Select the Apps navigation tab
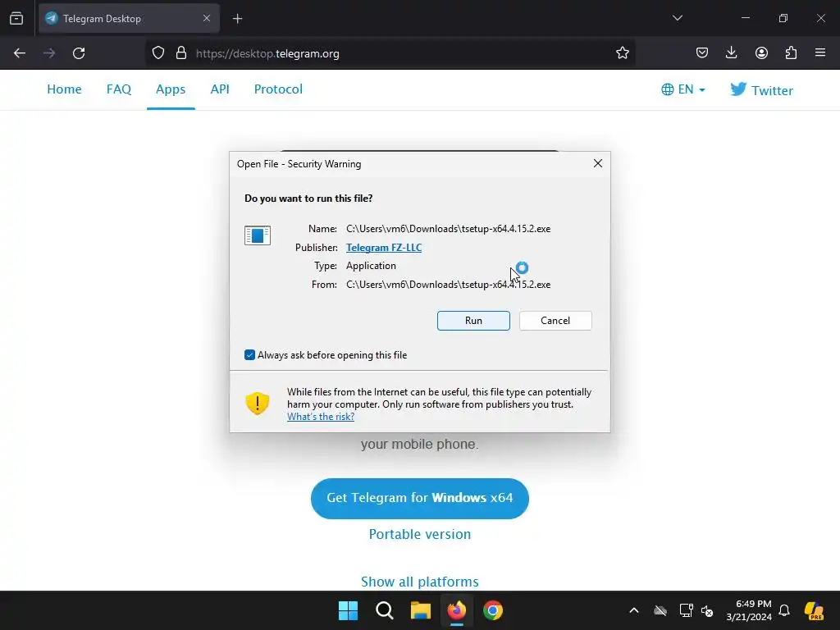 click(x=171, y=89)
